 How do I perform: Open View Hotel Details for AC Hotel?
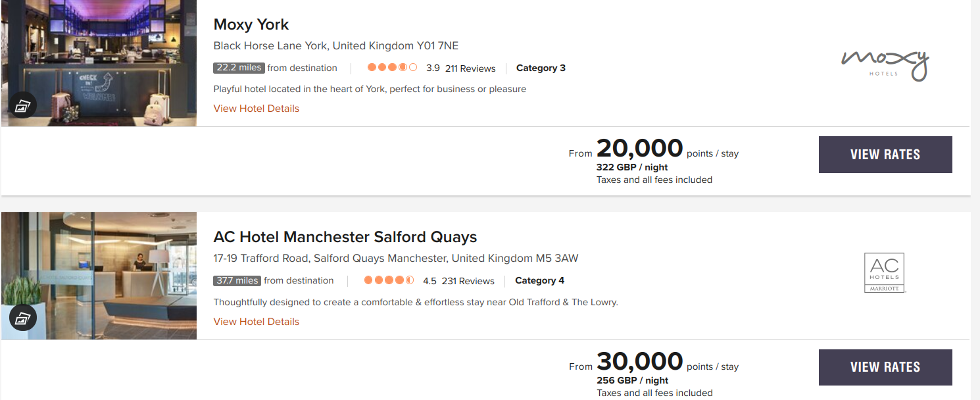(256, 322)
